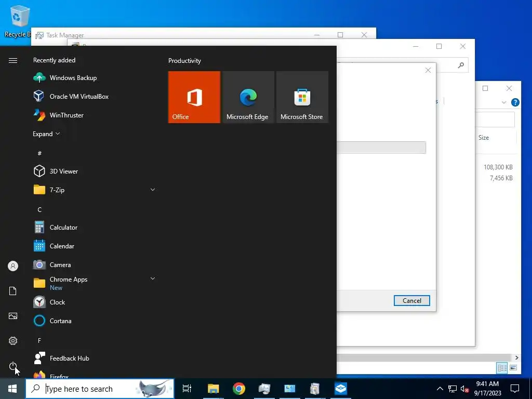Switch to Task Manager taskbar icon
Viewport: 532px width, 399px height.
tap(264, 389)
